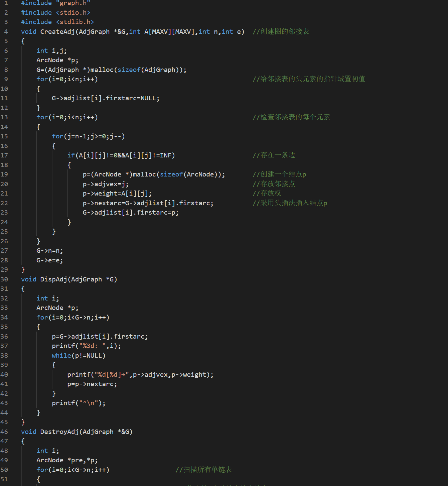Click line number 46 in the gutter
This screenshot has height=486, width=448.
[x=4, y=432]
